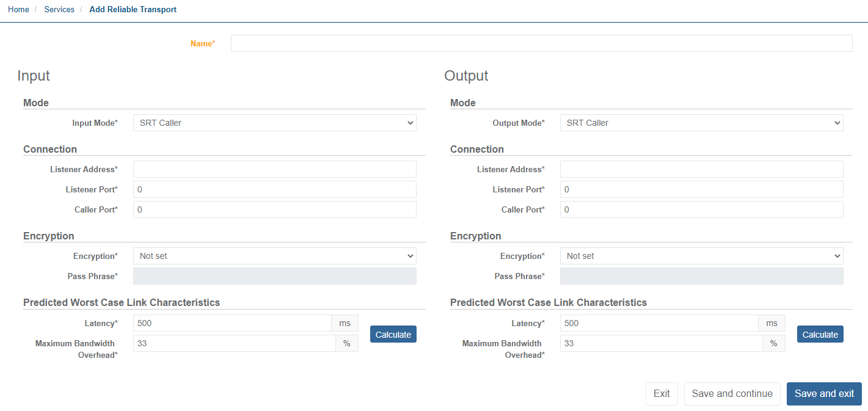Click the Input Listener Address field
868x411 pixels.
(x=274, y=169)
